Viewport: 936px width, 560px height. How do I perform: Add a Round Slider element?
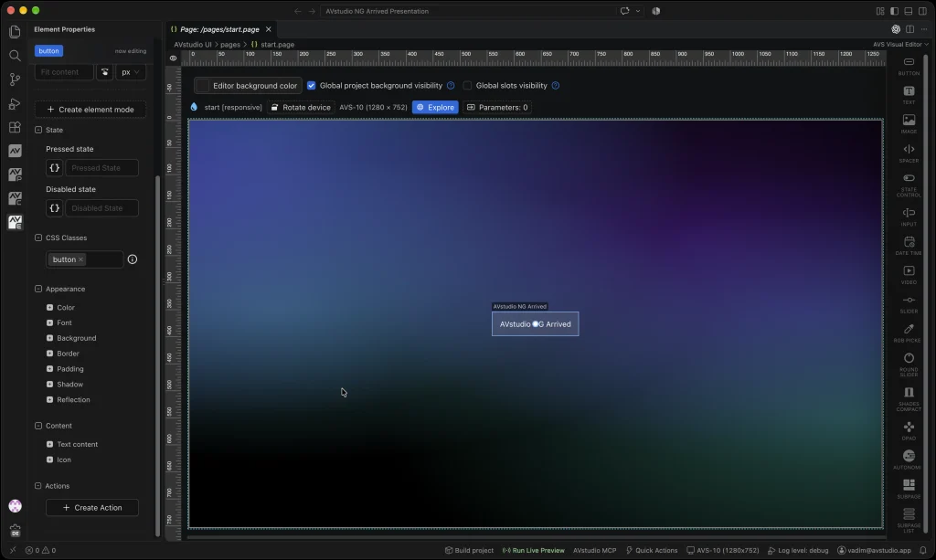pos(909,365)
